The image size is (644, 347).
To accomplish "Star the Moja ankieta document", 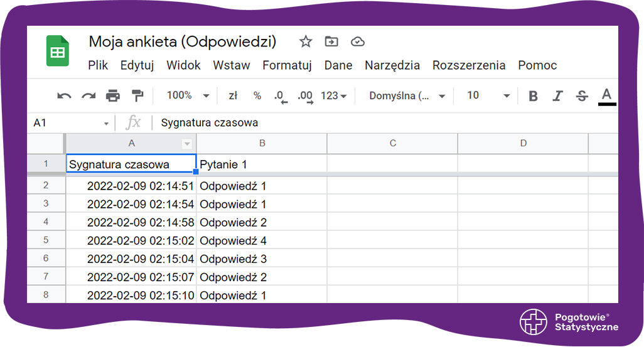I will (306, 42).
